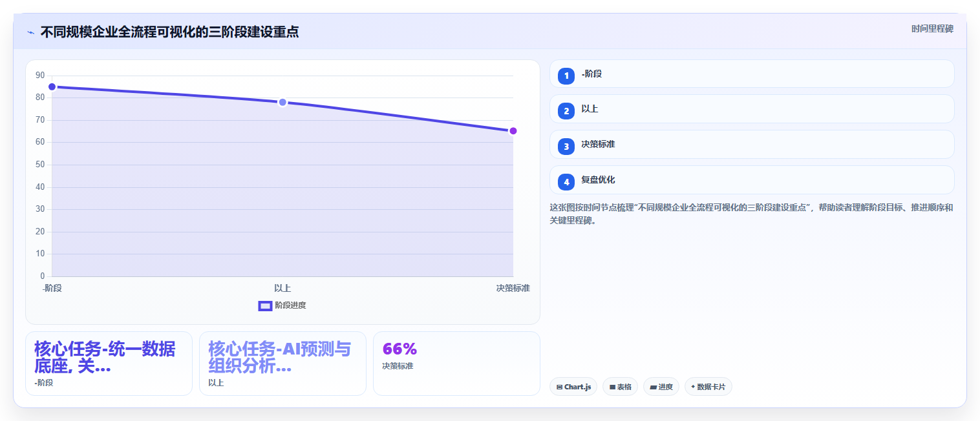The image size is (980, 421).
Task: Click the number 1 badge for -阶段
Action: click(566, 76)
